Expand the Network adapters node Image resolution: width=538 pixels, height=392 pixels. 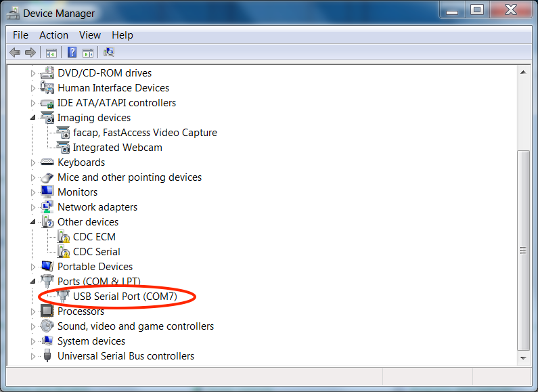[33, 207]
